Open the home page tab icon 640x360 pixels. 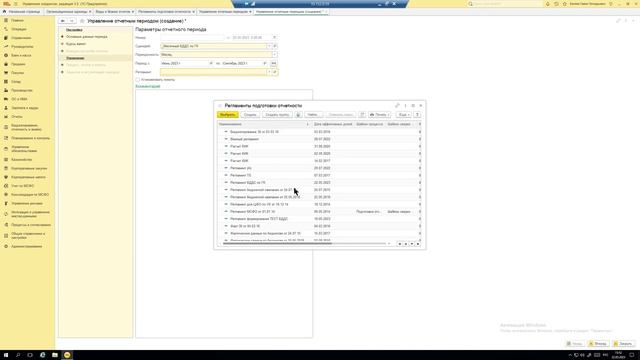pos(4,11)
